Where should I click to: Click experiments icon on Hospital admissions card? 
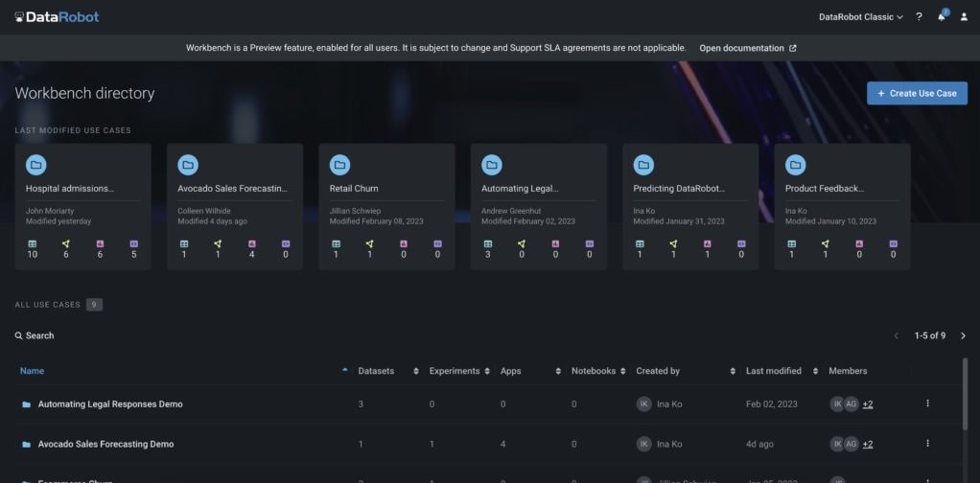(65, 243)
